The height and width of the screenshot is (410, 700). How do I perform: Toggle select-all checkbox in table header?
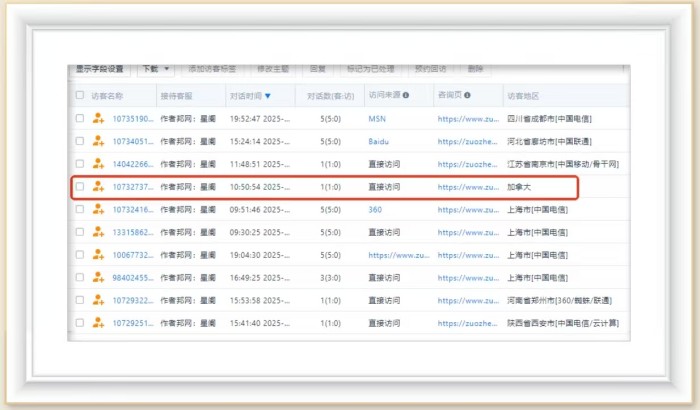(x=80, y=96)
